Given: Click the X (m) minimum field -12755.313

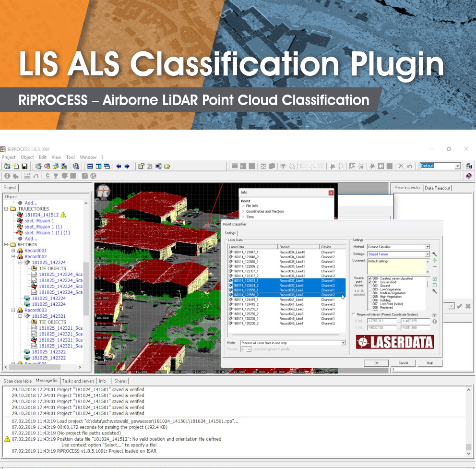Looking at the screenshot, I should (381, 321).
